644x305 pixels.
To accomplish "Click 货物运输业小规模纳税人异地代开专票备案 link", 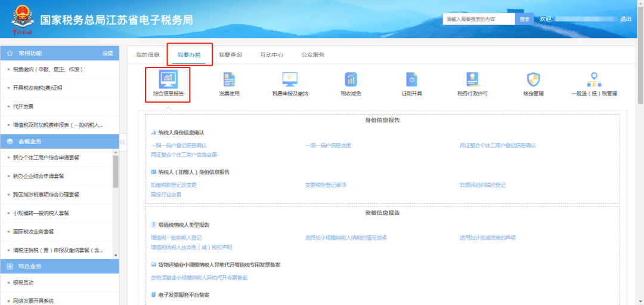I will tap(199, 278).
